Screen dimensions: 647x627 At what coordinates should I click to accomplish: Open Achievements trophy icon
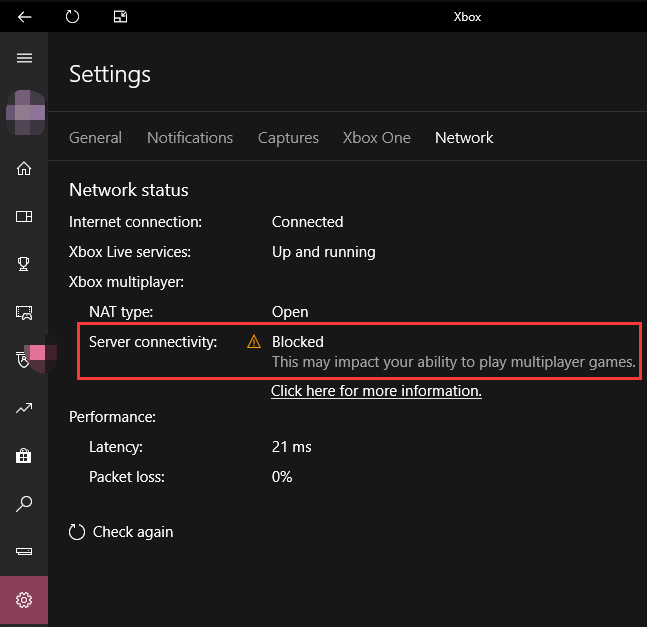coord(24,264)
